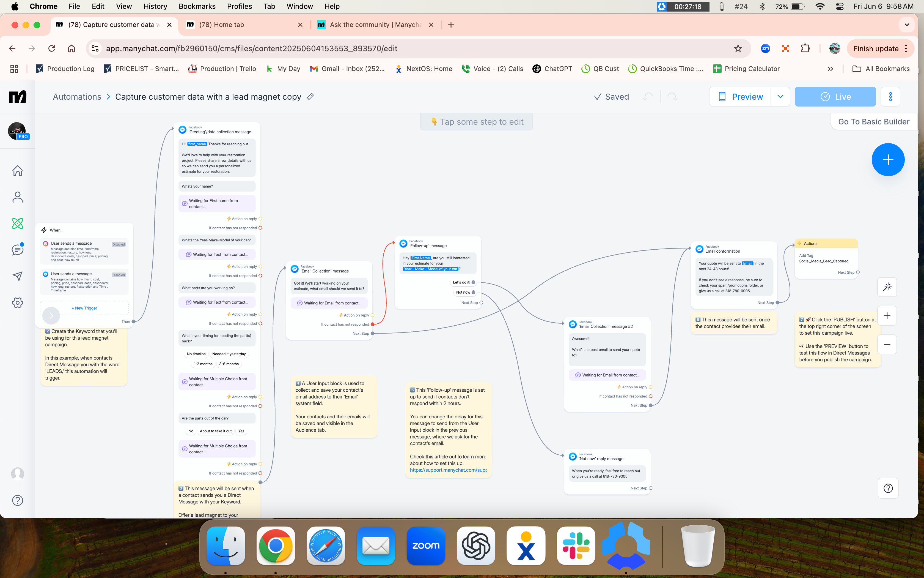Image resolution: width=924 pixels, height=578 pixels.
Task: Open Contacts icon in left sidebar
Action: [x=18, y=197]
